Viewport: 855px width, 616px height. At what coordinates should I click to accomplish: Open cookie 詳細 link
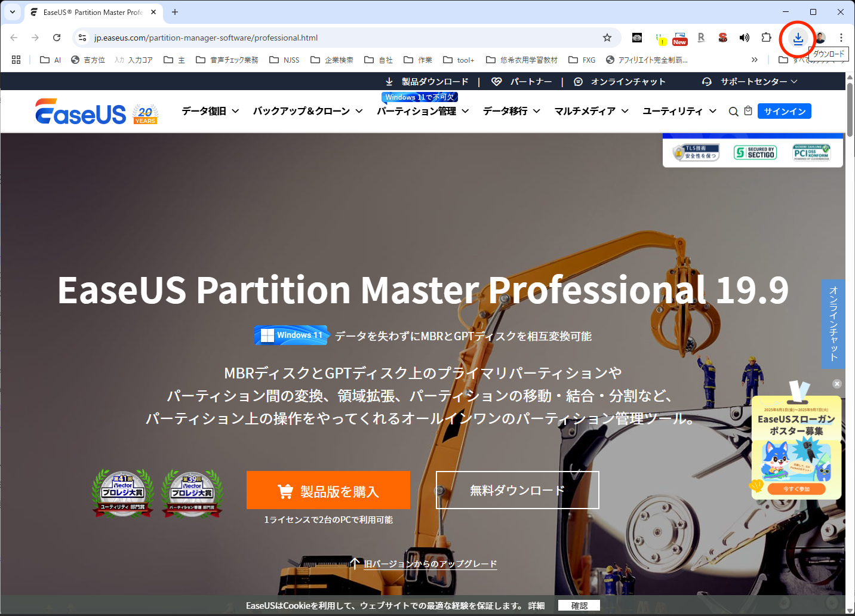[536, 605]
